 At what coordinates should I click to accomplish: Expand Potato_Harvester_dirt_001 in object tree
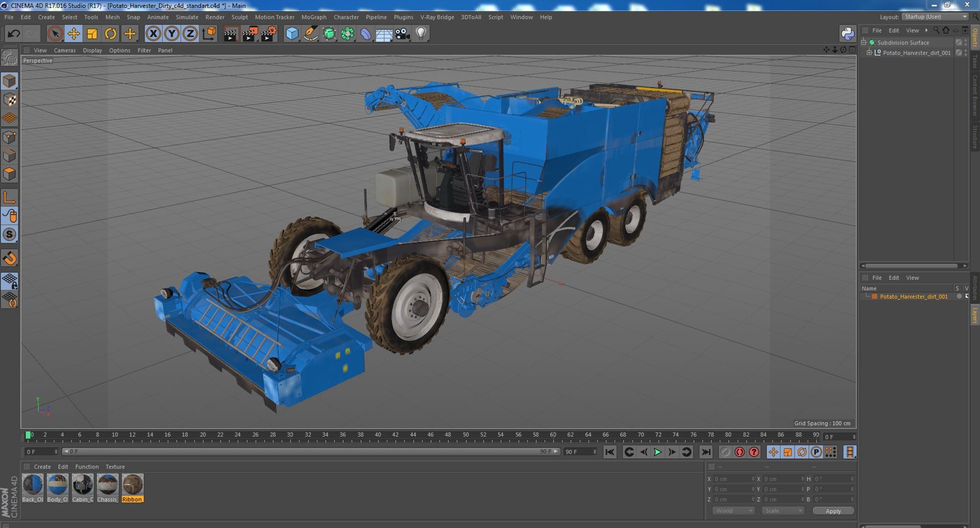(x=869, y=53)
